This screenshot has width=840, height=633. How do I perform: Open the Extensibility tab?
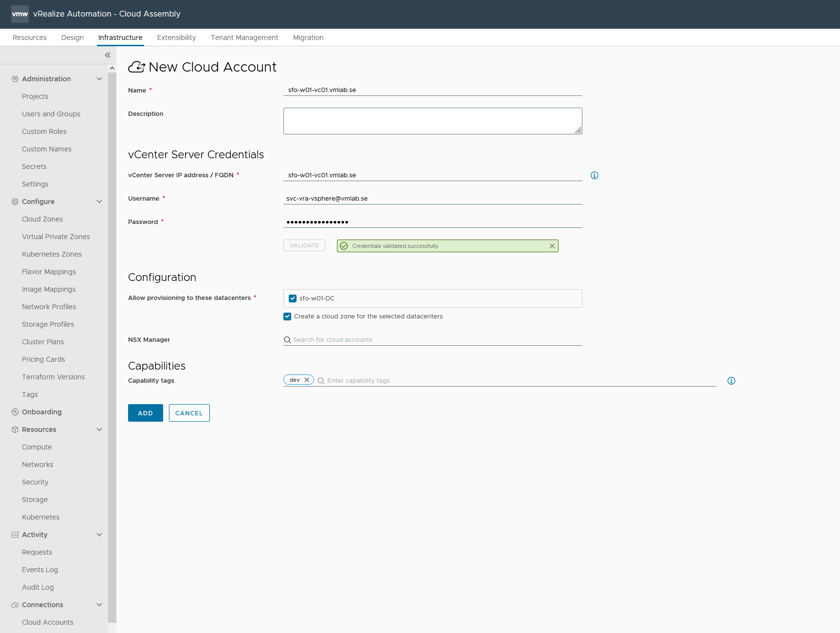176,37
